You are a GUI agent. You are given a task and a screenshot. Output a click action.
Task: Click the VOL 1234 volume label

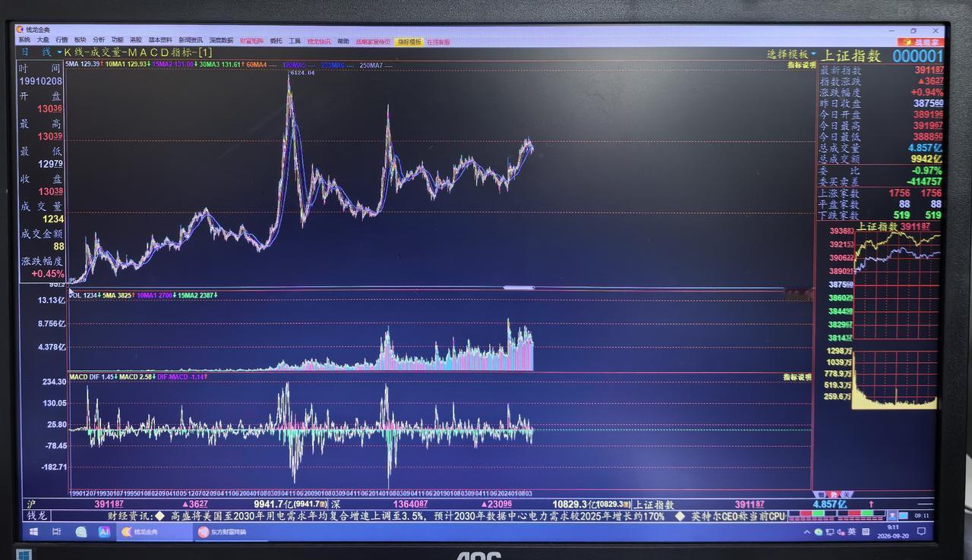click(x=85, y=295)
